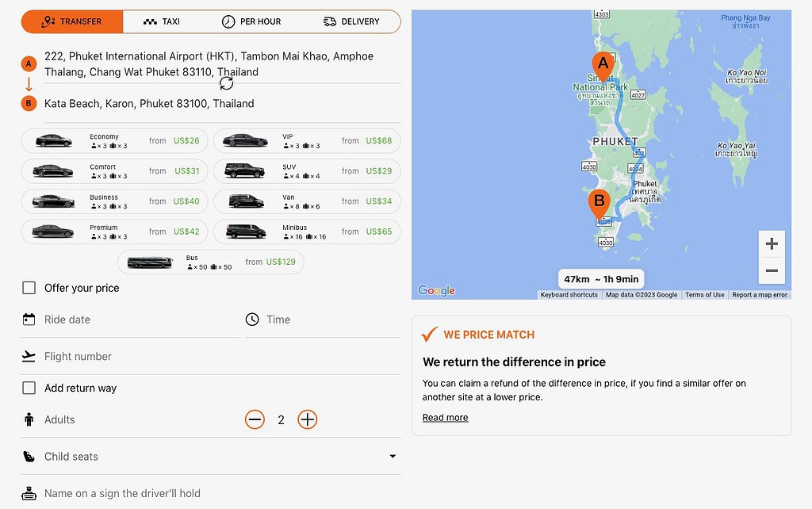
Task: Expand the Child seats dropdown
Action: (393, 456)
